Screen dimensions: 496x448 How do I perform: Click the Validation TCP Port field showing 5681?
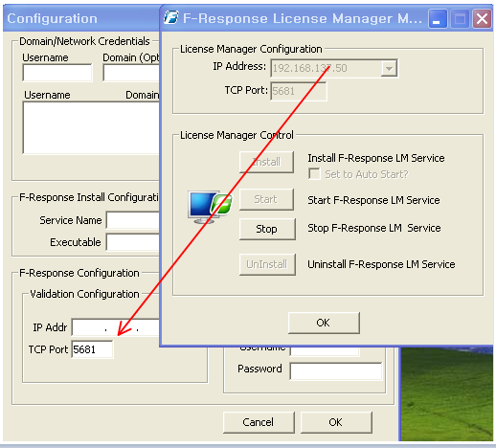(92, 349)
